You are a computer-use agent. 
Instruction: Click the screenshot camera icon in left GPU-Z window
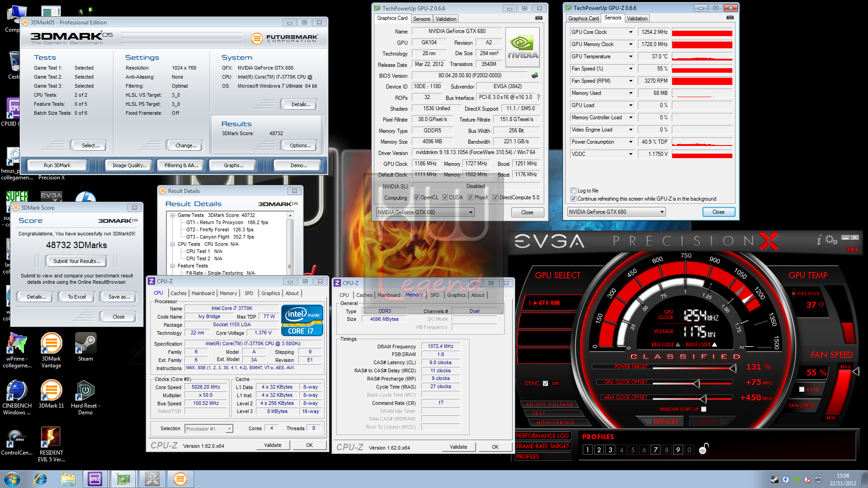[x=539, y=18]
